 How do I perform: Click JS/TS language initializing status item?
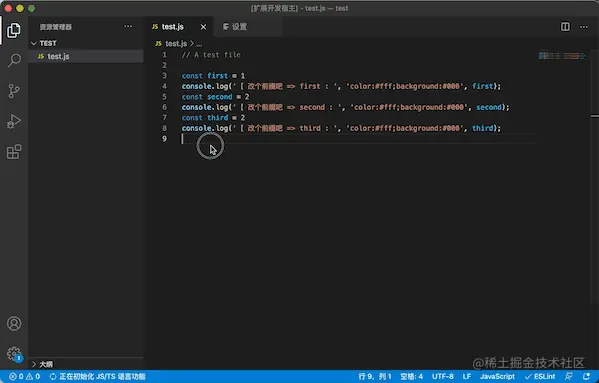tap(98, 377)
